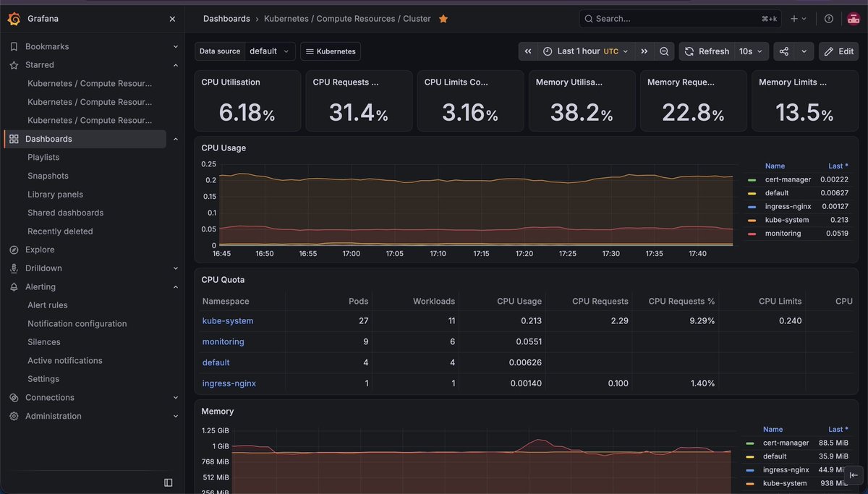Click the share dashboard icon

click(x=784, y=51)
